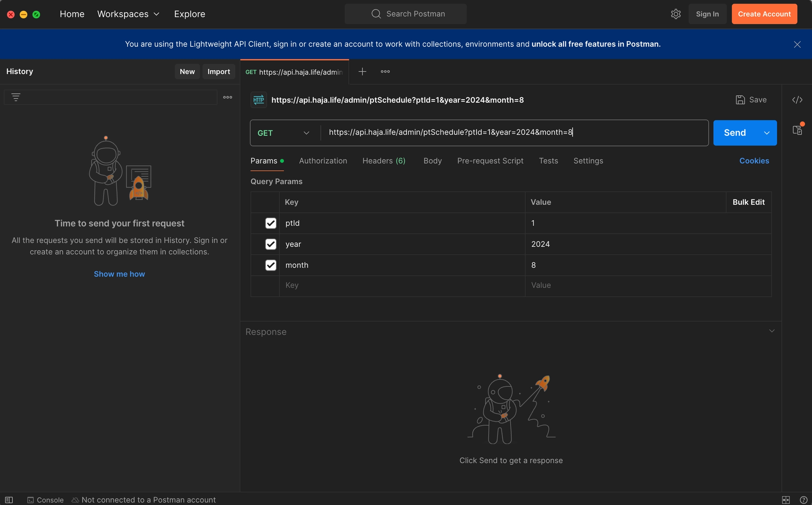Switch to the Authorization tab

[323, 161]
